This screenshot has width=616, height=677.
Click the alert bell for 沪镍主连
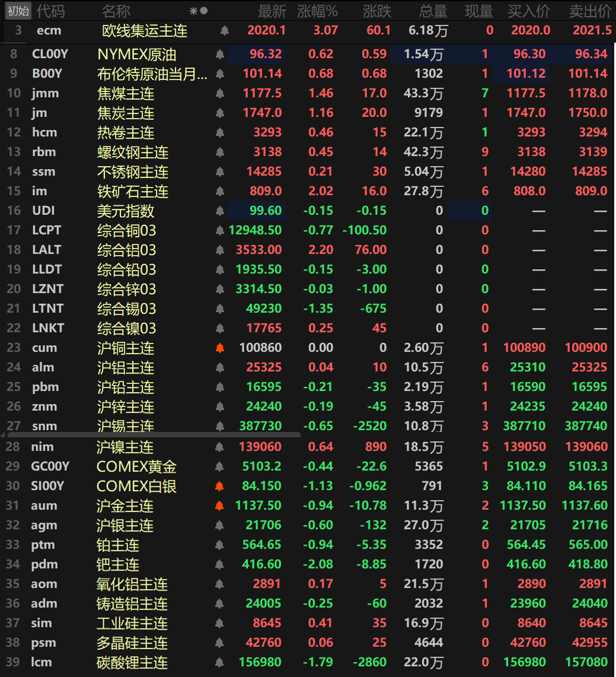219,447
